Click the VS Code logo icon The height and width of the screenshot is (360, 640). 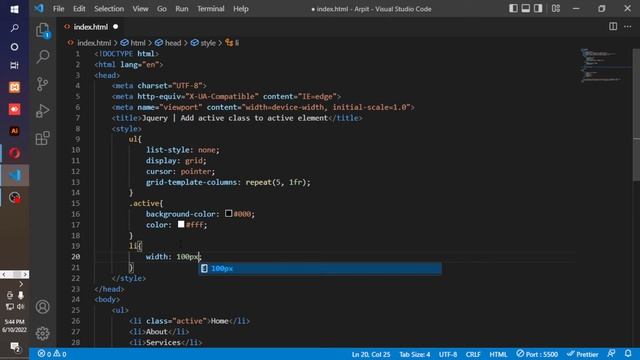pyautogui.click(x=39, y=8)
